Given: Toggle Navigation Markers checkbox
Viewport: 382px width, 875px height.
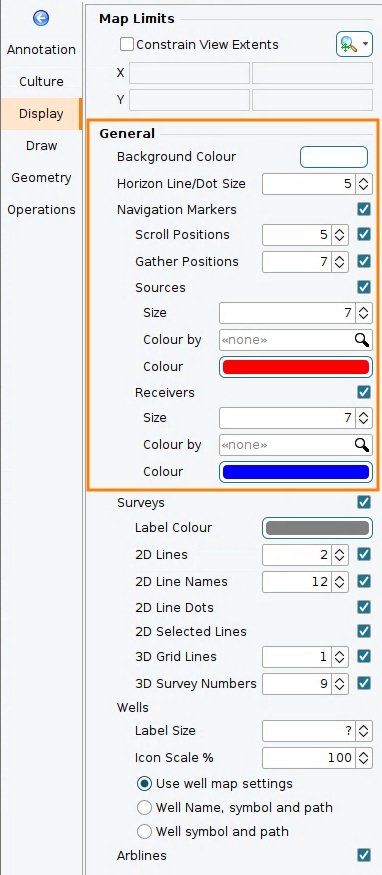Looking at the screenshot, I should pos(364,209).
